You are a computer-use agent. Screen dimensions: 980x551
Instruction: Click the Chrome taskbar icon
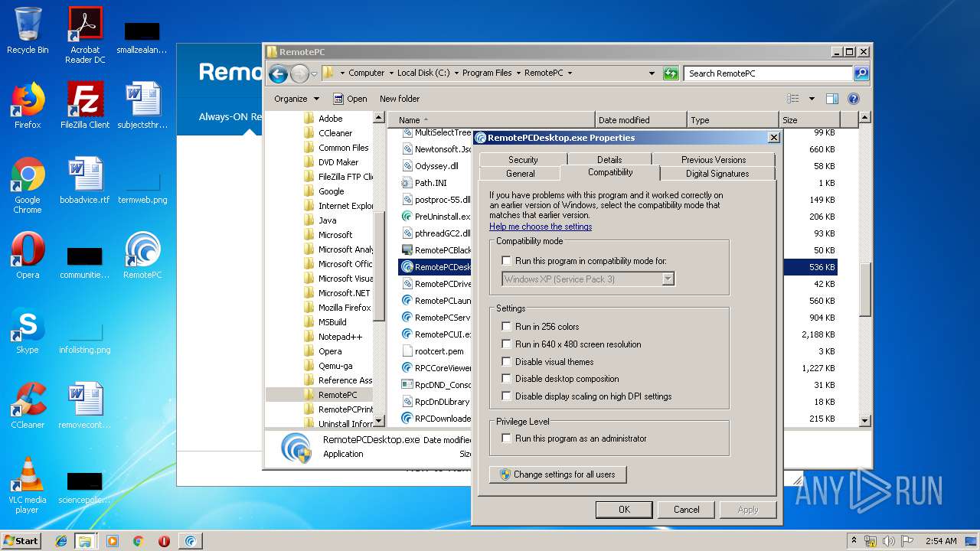pyautogui.click(x=139, y=541)
